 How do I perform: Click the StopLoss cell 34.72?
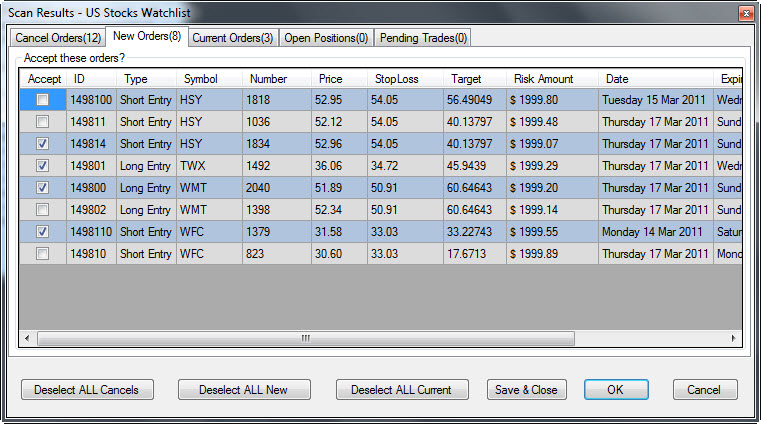pos(405,165)
